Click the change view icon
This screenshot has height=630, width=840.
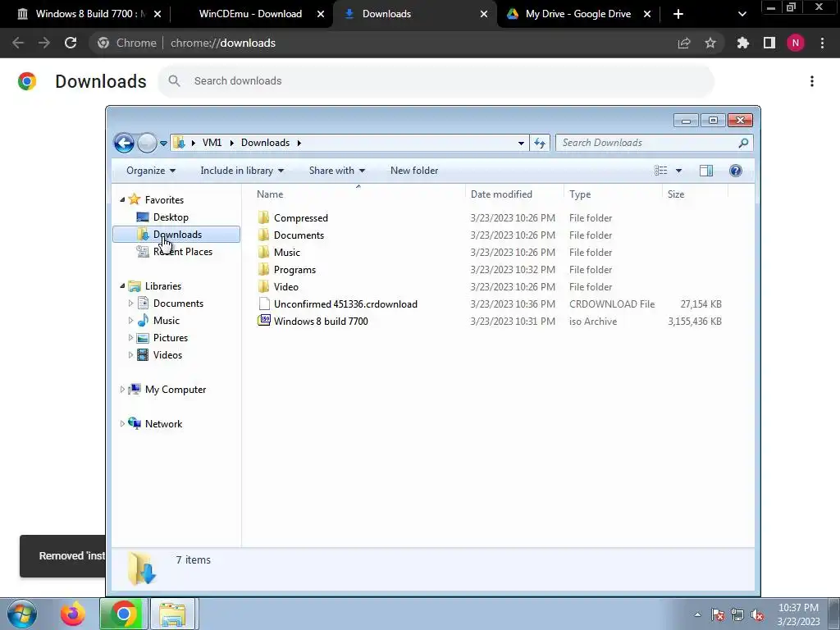661,171
